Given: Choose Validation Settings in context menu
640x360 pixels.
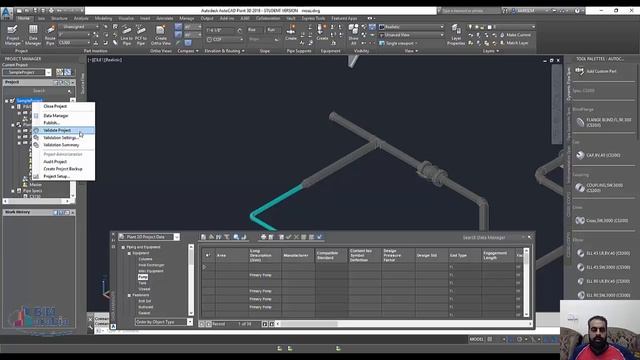Looking at the screenshot, I should tap(61, 138).
